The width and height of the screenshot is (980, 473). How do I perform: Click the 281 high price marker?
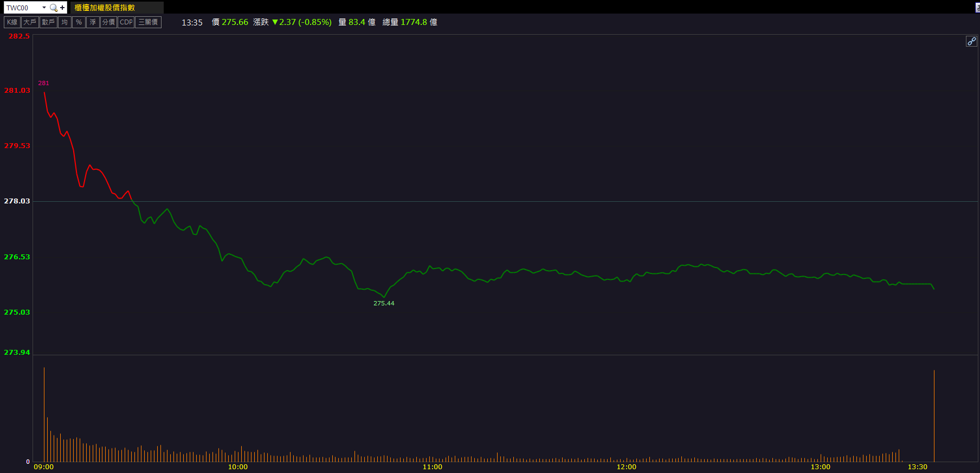pos(43,83)
